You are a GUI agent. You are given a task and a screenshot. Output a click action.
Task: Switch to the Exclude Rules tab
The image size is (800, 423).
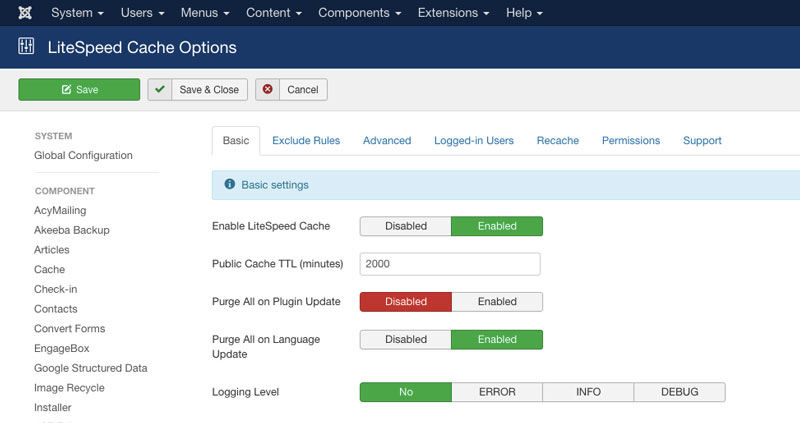306,141
